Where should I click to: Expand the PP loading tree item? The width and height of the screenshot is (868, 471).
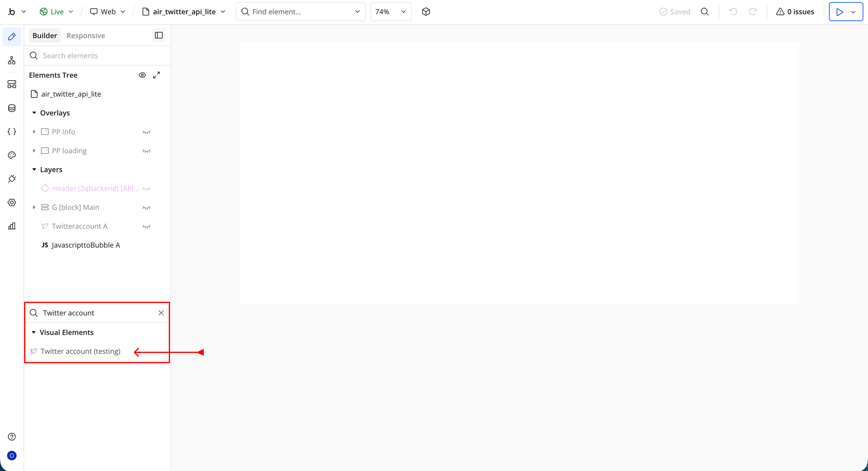[34, 151]
